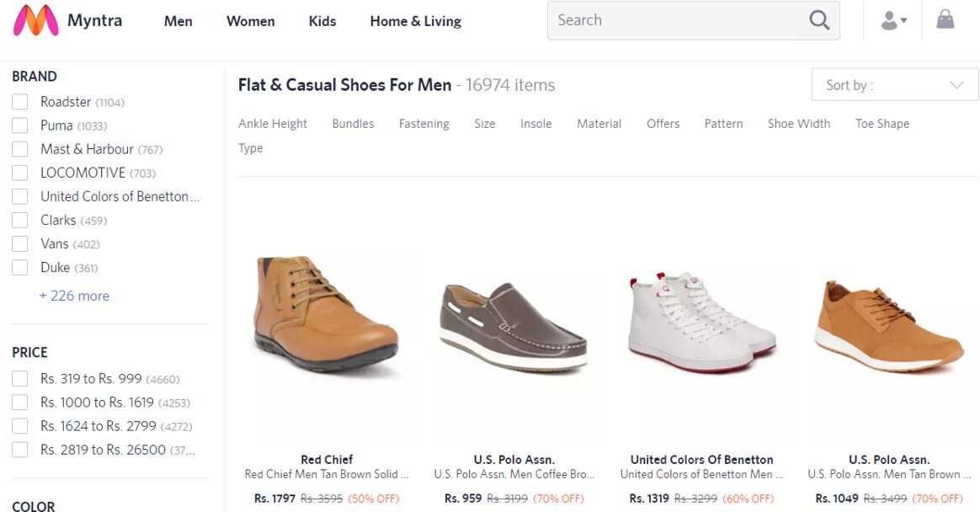The image size is (980, 512).
Task: Open the Men menu
Action: tap(178, 21)
